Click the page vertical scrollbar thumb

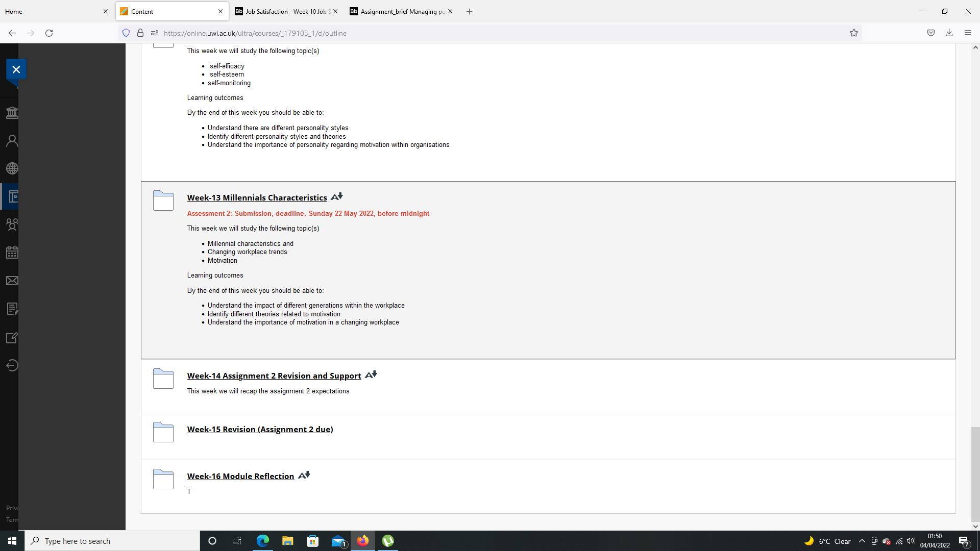pyautogui.click(x=975, y=474)
